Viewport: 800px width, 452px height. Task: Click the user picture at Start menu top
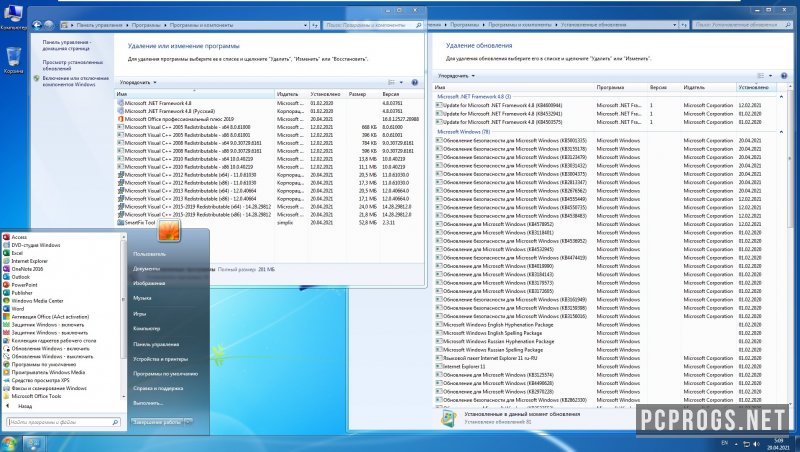click(169, 231)
